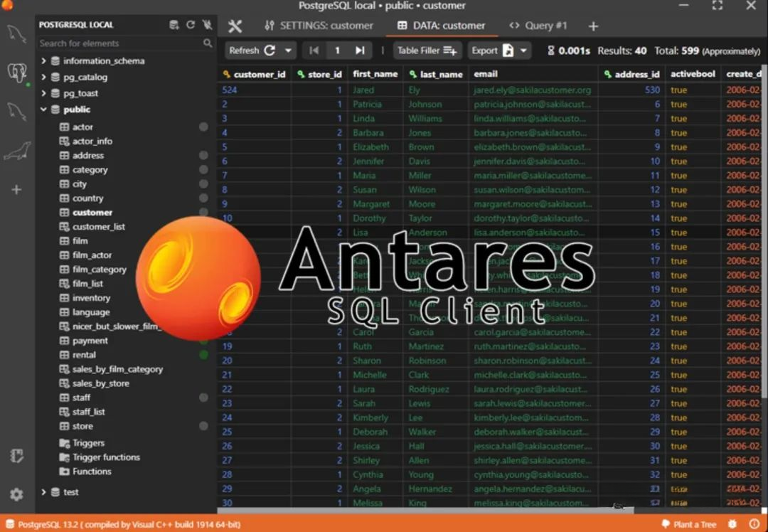Viewport: 768px width, 532px height.
Task: Click PostgreSQL 13.2 version text in status bar
Action: (x=129, y=524)
